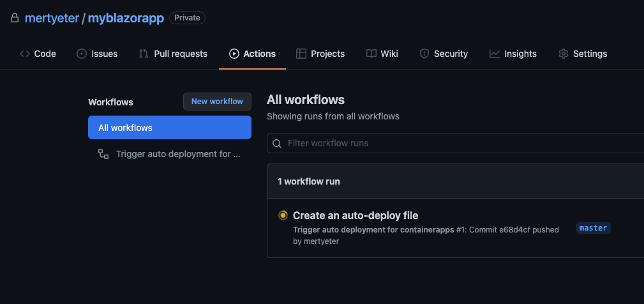
Task: Click the Insights graph icon
Action: click(495, 54)
